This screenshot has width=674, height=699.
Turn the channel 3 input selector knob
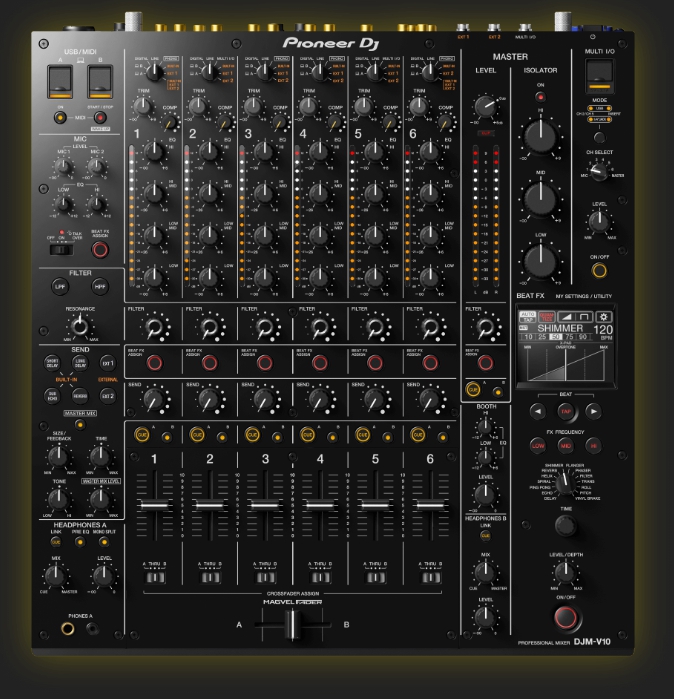pos(264,72)
